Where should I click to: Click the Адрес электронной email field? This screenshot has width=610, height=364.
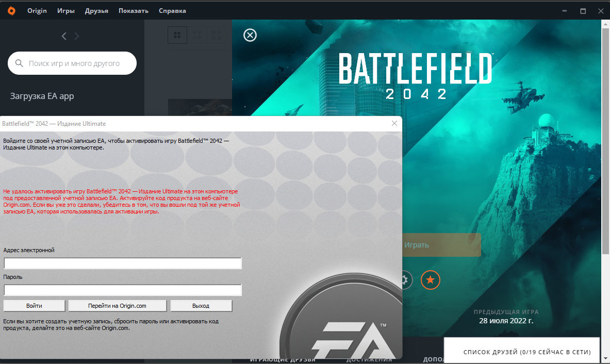click(x=123, y=263)
